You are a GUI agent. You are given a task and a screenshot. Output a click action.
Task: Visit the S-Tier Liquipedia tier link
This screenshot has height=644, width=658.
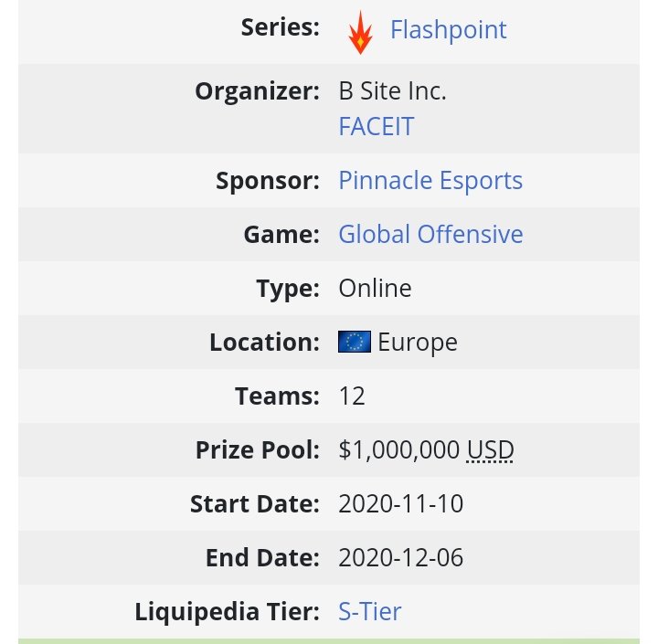pos(369,611)
